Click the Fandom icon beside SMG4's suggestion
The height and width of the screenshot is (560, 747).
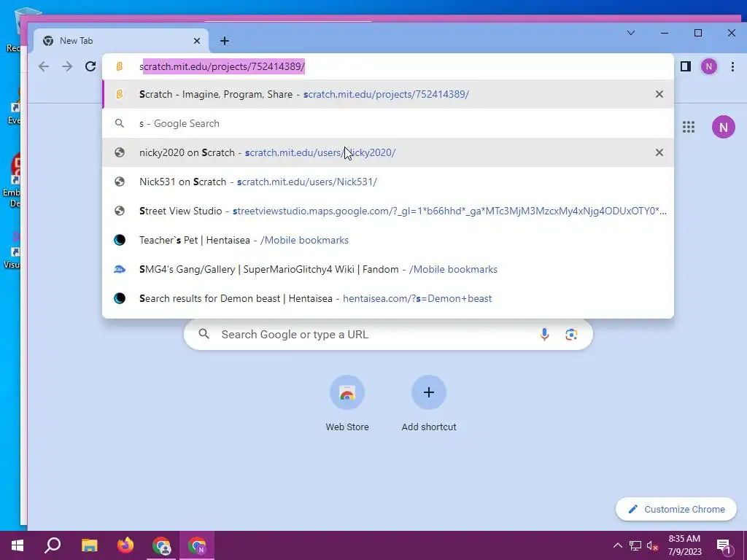(x=120, y=269)
